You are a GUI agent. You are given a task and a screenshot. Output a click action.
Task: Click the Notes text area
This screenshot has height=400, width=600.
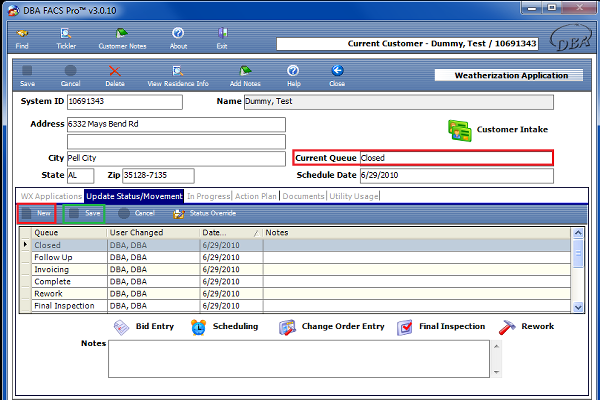tap(299, 359)
